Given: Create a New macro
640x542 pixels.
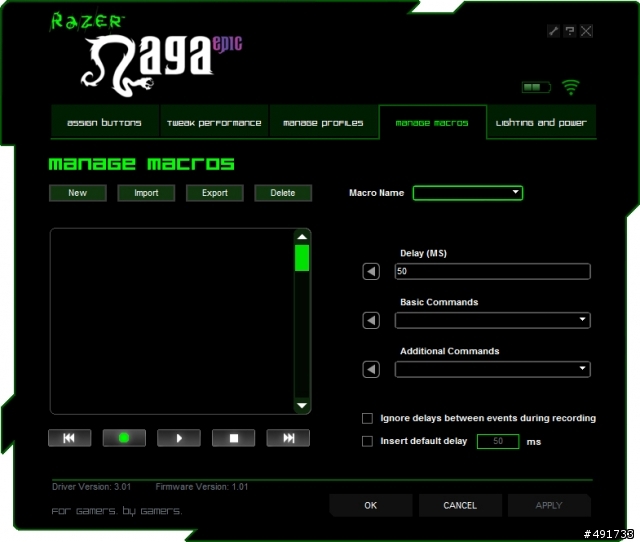Looking at the screenshot, I should [x=78, y=193].
